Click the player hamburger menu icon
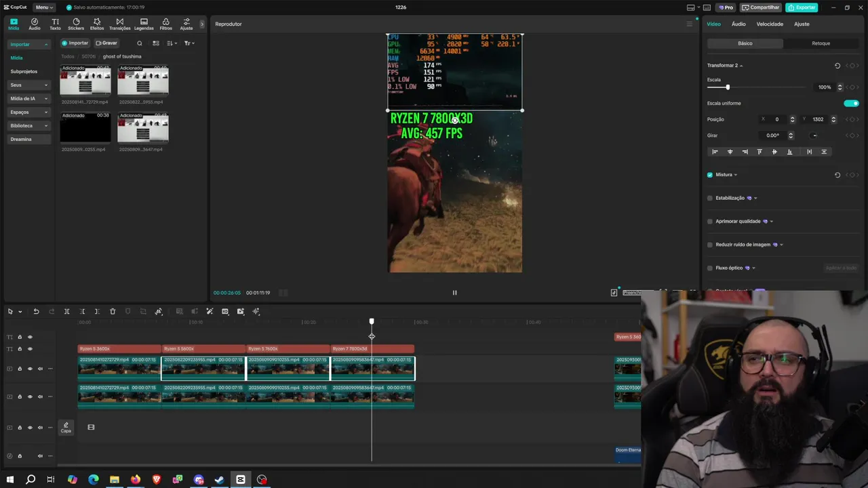The image size is (868, 488). (690, 24)
